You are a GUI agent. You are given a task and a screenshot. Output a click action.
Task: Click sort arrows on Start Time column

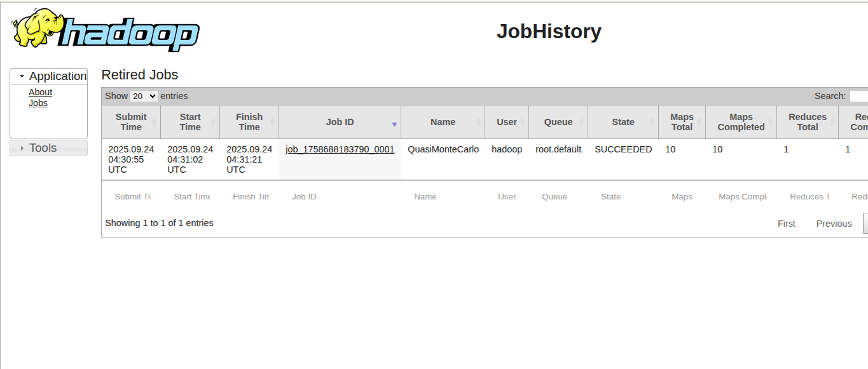pyautogui.click(x=213, y=122)
